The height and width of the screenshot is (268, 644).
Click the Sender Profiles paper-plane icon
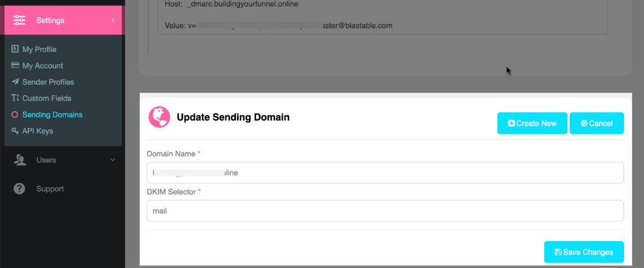pyautogui.click(x=15, y=82)
